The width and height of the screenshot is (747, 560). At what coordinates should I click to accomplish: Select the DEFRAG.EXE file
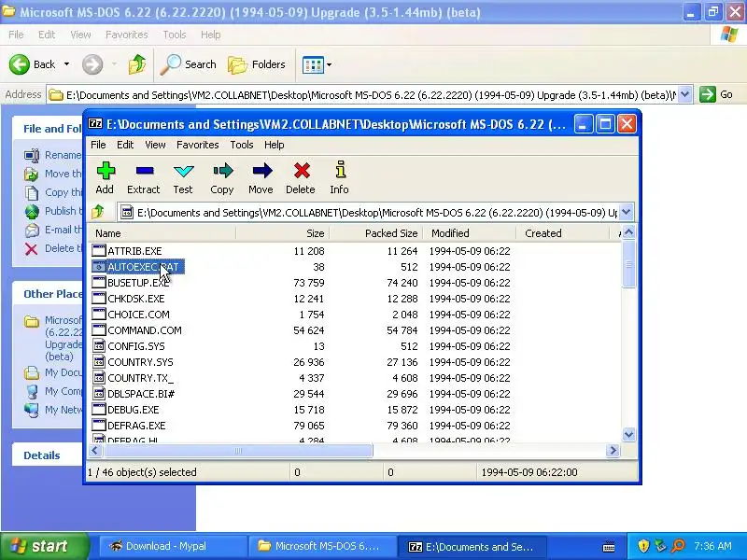(x=136, y=426)
